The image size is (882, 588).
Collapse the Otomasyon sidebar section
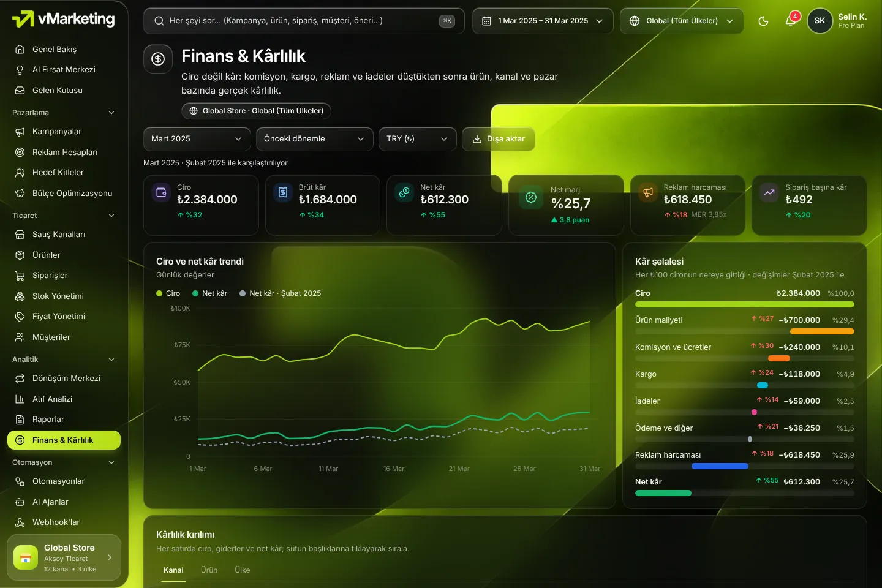pos(64,462)
